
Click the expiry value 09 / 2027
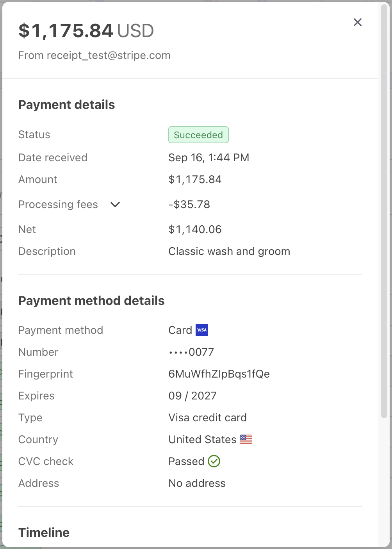point(192,396)
